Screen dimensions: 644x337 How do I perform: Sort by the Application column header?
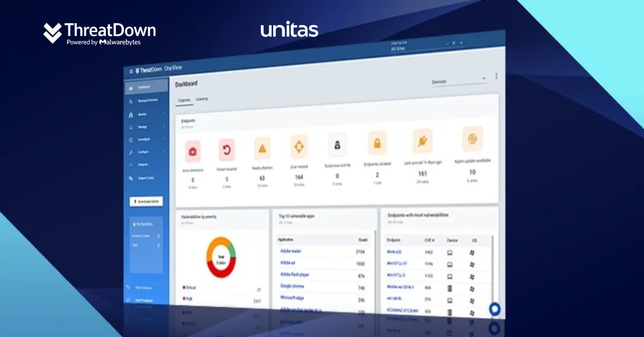point(287,239)
